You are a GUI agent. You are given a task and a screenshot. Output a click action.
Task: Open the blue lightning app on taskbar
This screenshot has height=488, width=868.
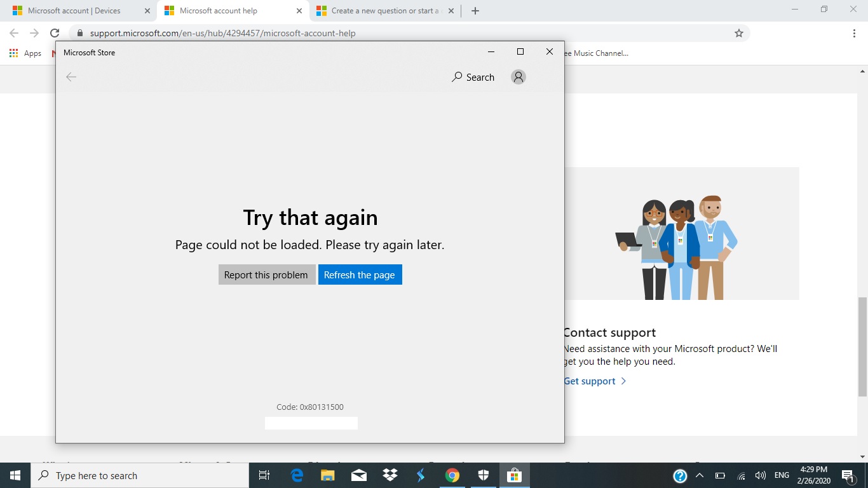point(421,475)
